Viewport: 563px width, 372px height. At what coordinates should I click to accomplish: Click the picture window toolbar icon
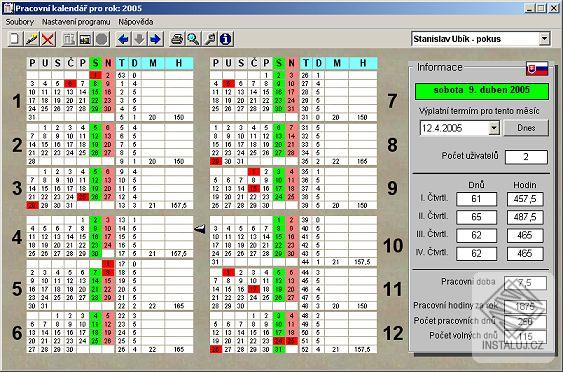85,39
